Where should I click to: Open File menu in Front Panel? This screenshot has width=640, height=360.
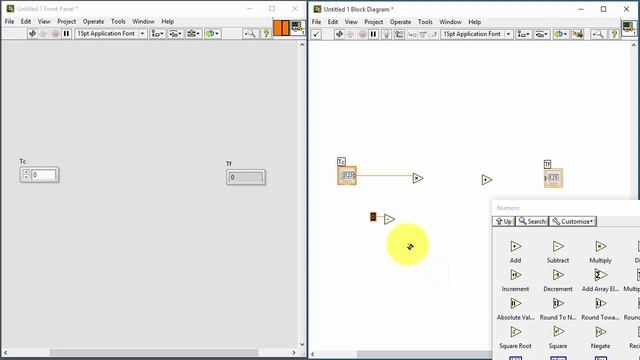pos(9,21)
